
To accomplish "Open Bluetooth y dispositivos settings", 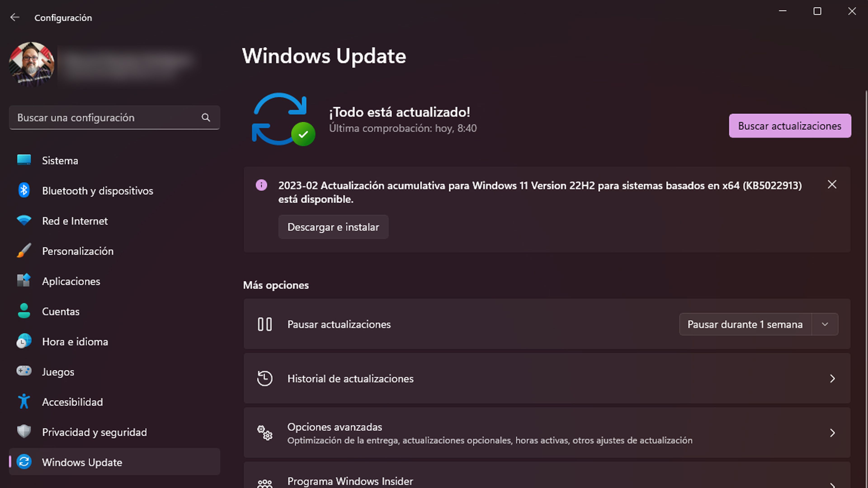I will coord(115,191).
